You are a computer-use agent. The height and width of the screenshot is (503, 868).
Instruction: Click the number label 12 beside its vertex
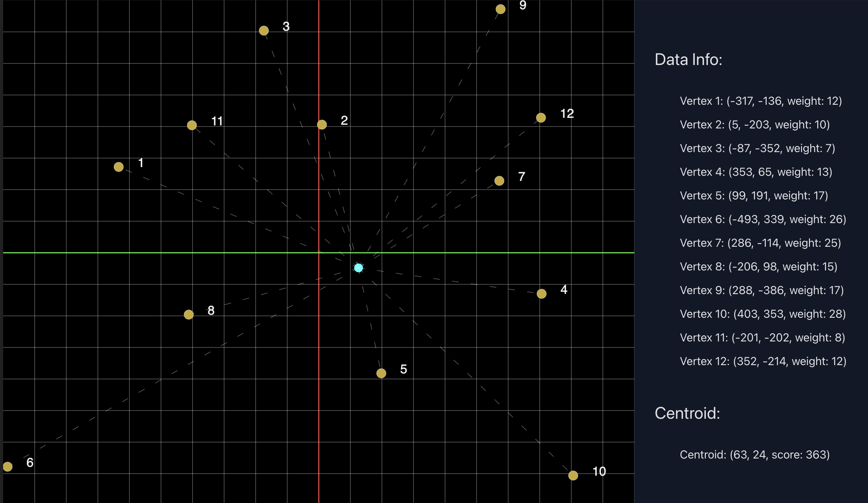567,114
